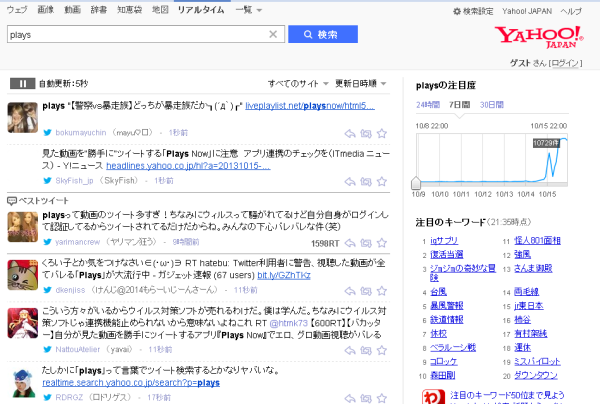Open headlines.yahoo.co.jp news link
This screenshot has width=600, height=404.
click(188, 166)
